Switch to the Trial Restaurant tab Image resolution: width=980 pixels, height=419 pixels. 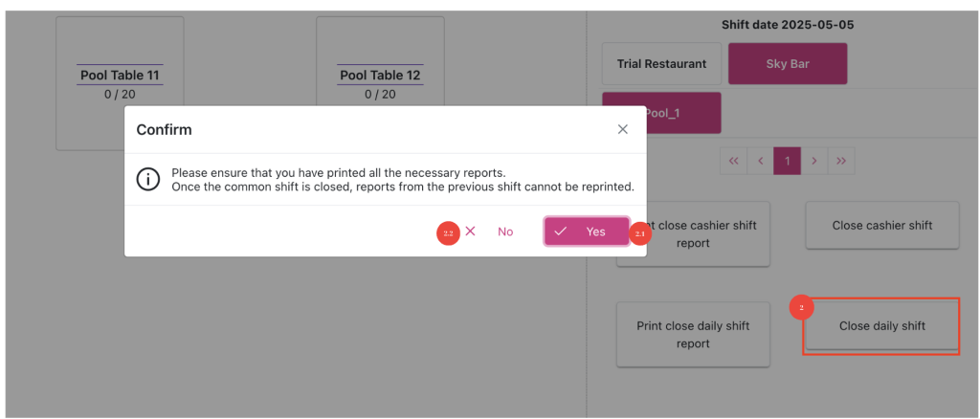click(x=661, y=64)
